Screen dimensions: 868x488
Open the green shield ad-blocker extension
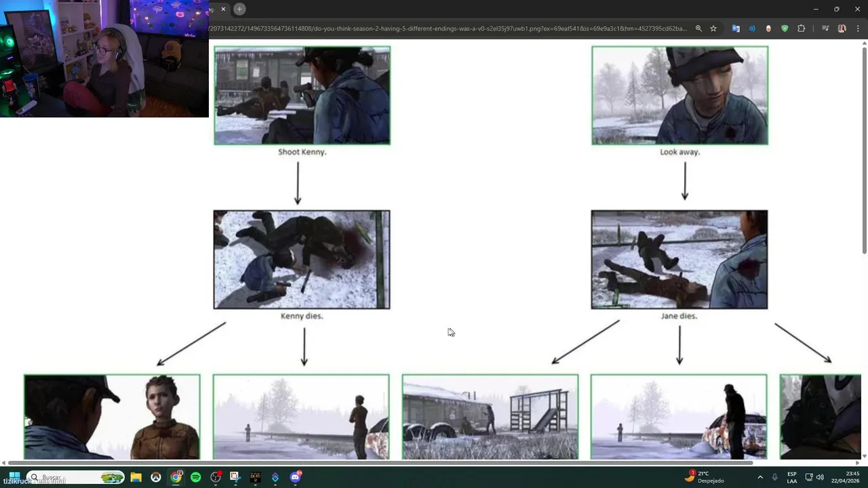tap(785, 28)
